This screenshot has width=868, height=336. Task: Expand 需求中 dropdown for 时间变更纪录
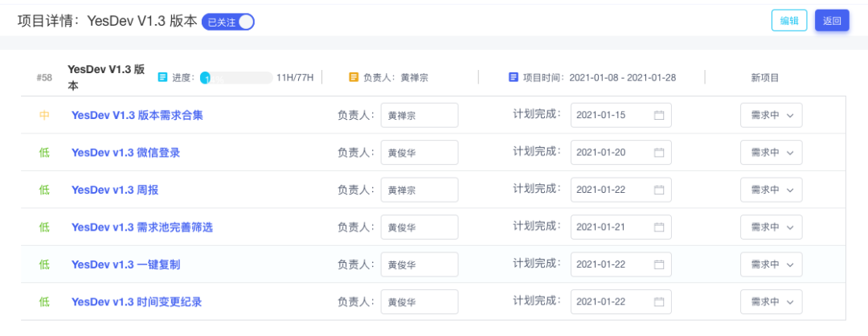pos(771,301)
